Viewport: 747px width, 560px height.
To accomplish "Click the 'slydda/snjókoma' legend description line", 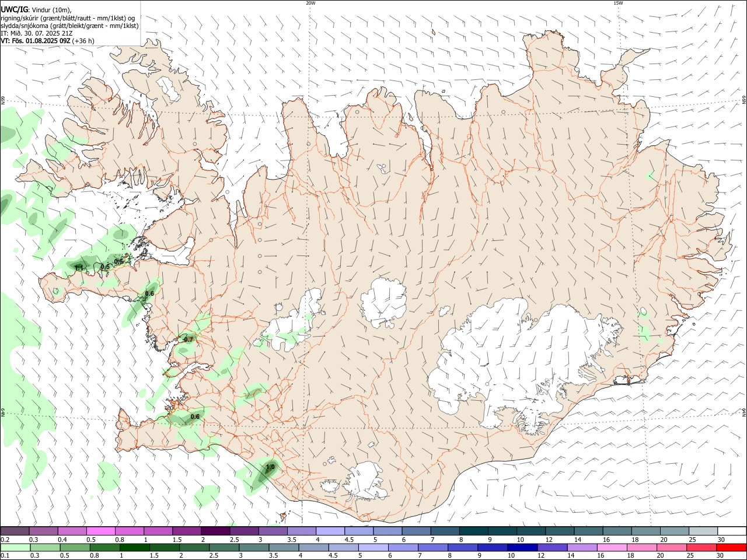I will 69,26.
